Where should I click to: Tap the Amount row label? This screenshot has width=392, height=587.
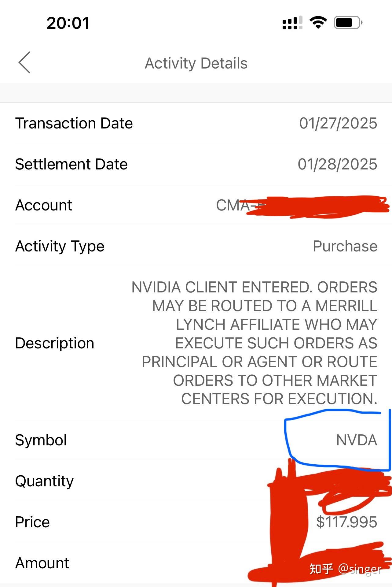coord(42,563)
